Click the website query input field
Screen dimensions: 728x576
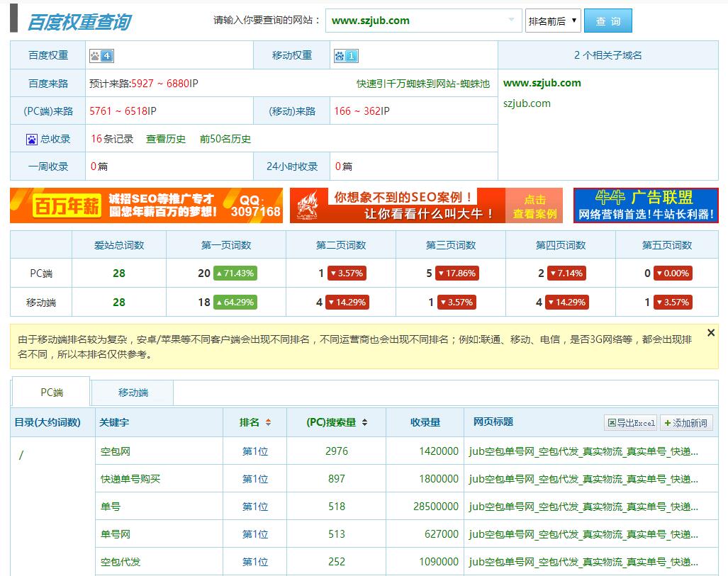click(423, 21)
